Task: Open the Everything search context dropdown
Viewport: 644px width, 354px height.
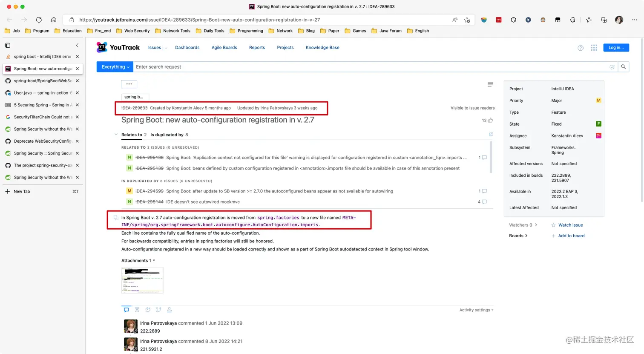Action: point(114,67)
